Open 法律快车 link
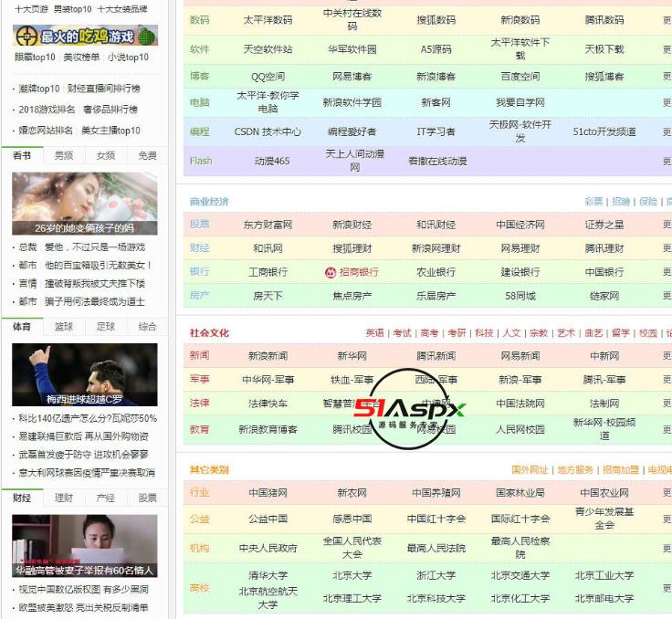672x619 pixels. [268, 404]
